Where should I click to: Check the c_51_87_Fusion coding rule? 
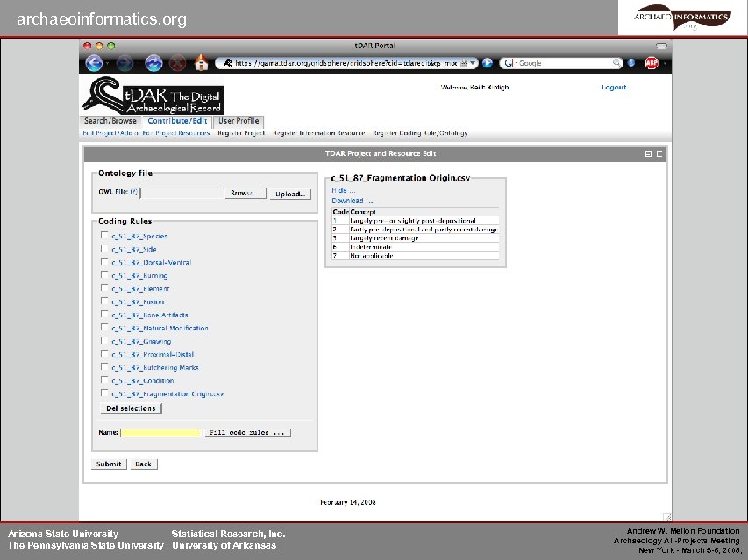pos(104,301)
